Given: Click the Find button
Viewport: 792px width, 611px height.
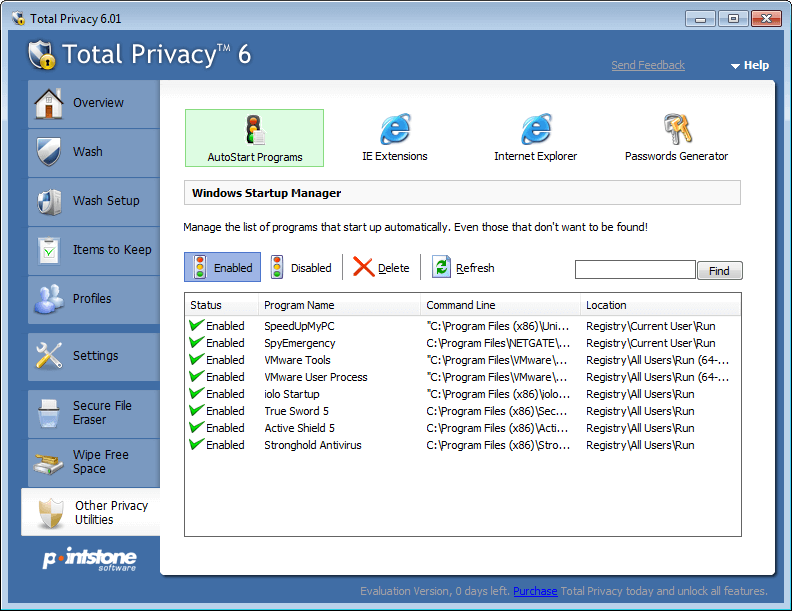Looking at the screenshot, I should 719,271.
